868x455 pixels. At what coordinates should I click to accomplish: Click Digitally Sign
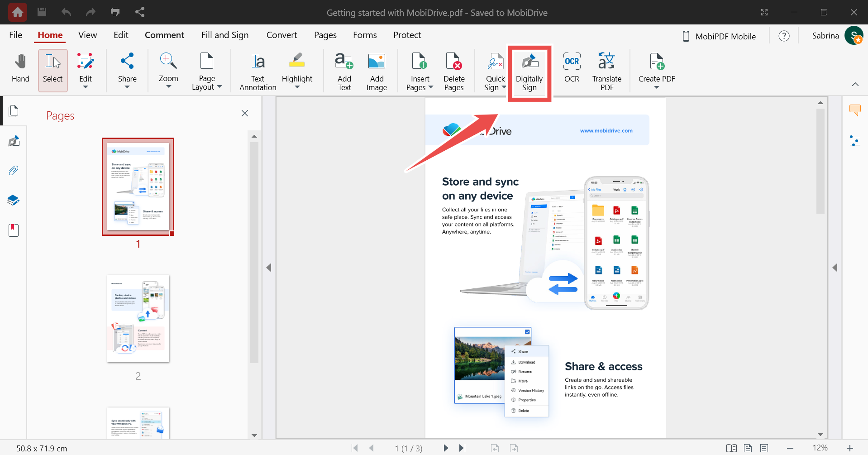529,72
